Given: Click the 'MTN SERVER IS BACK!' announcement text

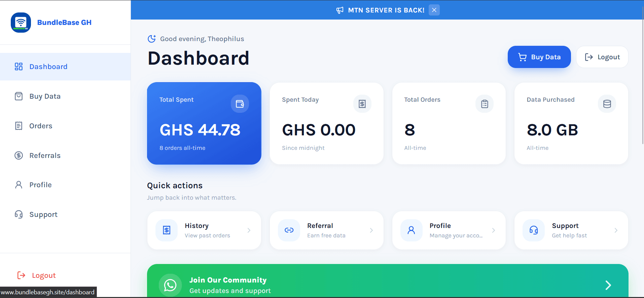Looking at the screenshot, I should click(386, 10).
